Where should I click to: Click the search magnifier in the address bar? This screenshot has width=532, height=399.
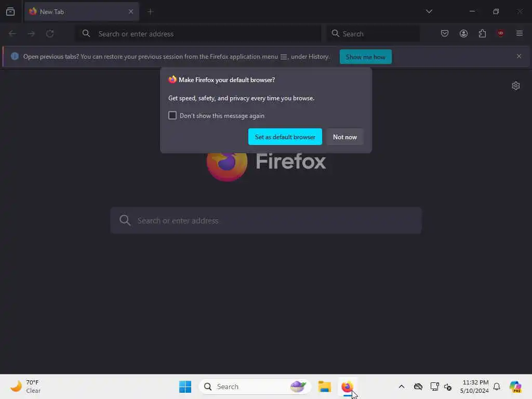[x=86, y=33]
